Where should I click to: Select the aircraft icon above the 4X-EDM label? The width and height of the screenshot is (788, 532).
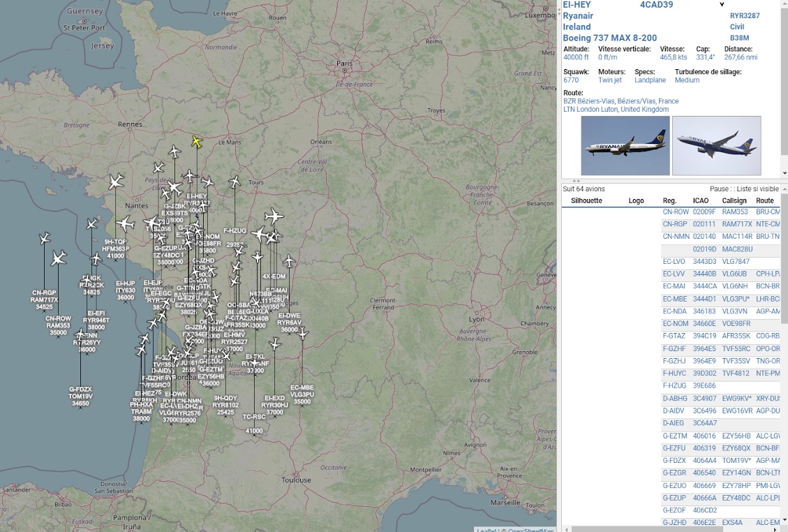pos(274,216)
